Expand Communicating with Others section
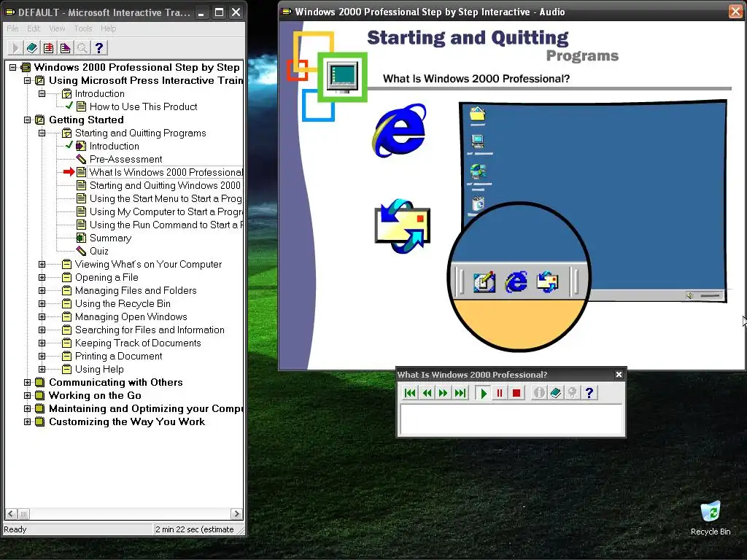 [x=27, y=382]
